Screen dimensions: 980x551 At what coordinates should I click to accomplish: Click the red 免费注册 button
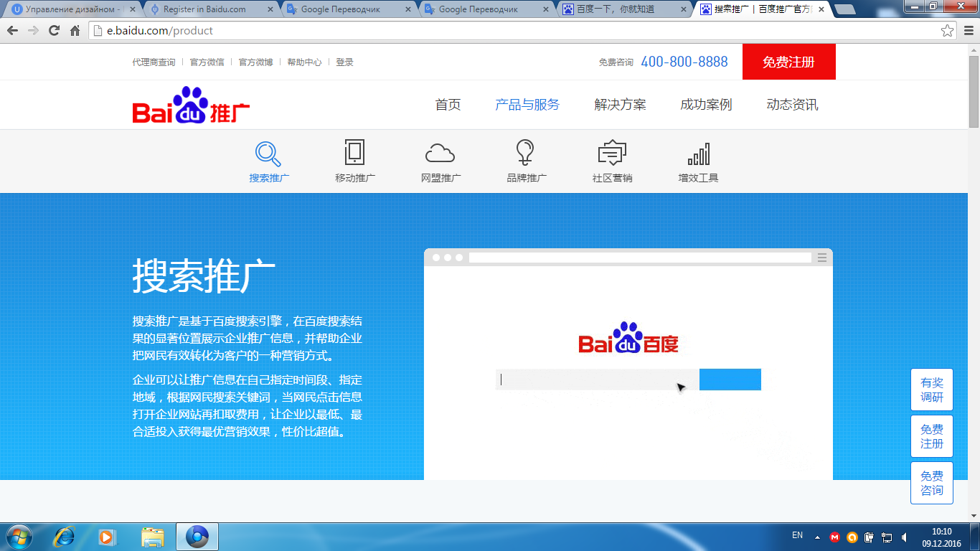tap(789, 62)
